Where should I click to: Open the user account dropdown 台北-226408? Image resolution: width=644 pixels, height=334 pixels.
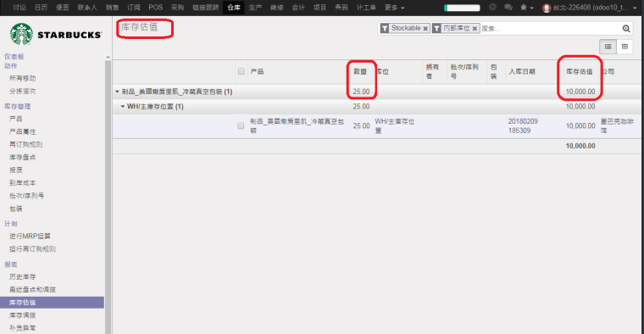pyautogui.click(x=591, y=8)
